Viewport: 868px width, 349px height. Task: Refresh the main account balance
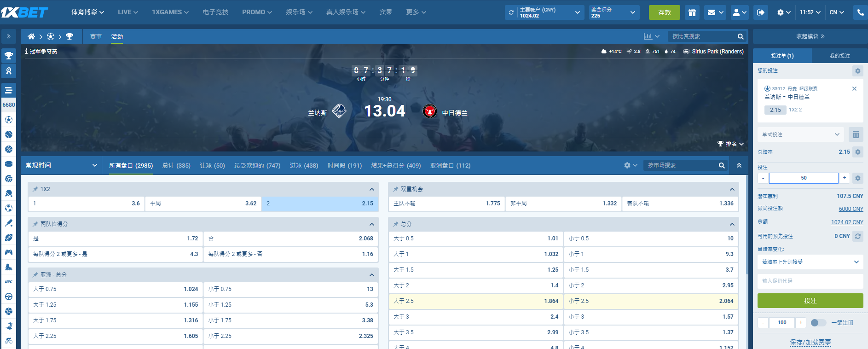click(x=511, y=12)
